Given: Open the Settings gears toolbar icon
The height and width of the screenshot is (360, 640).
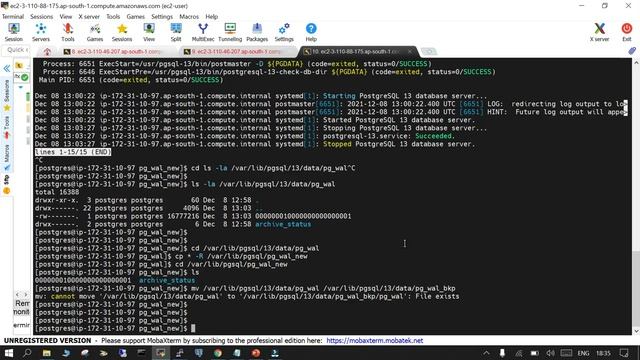Looking at the screenshot, I should pos(284,32).
